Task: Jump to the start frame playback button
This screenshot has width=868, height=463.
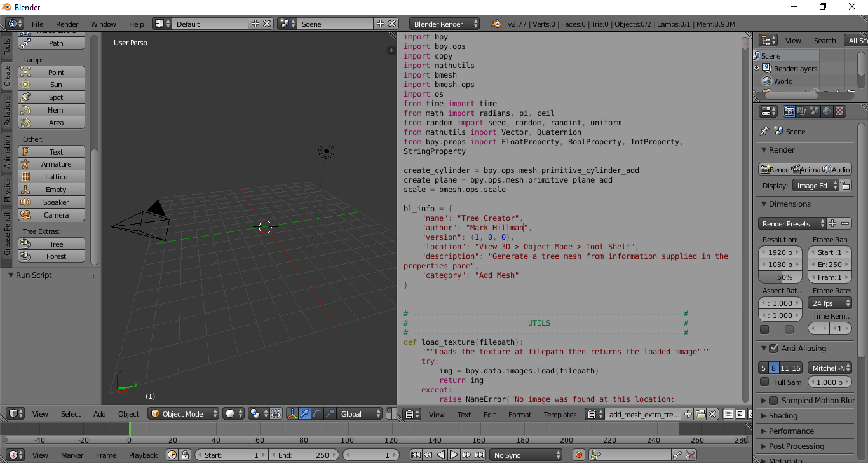Action: 416,455
